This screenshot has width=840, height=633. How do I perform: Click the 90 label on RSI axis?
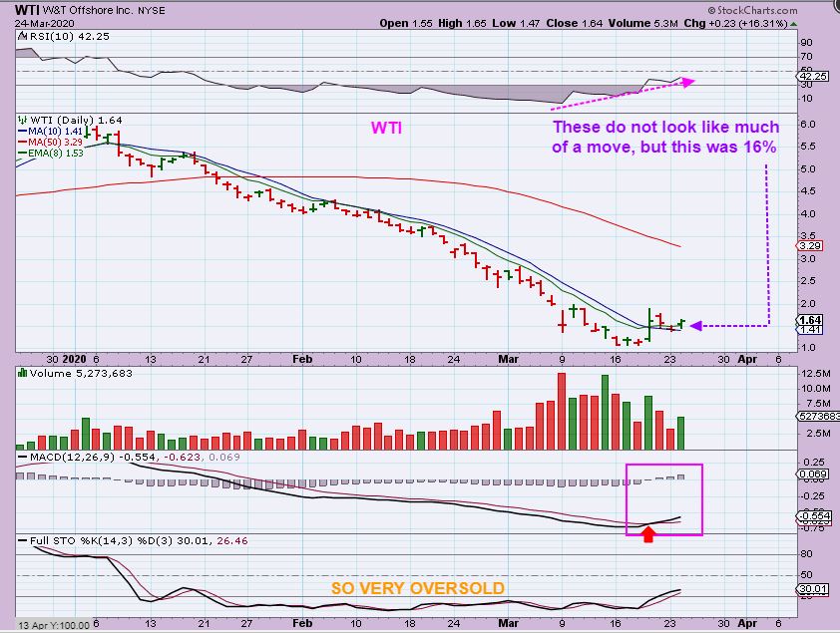[x=806, y=42]
